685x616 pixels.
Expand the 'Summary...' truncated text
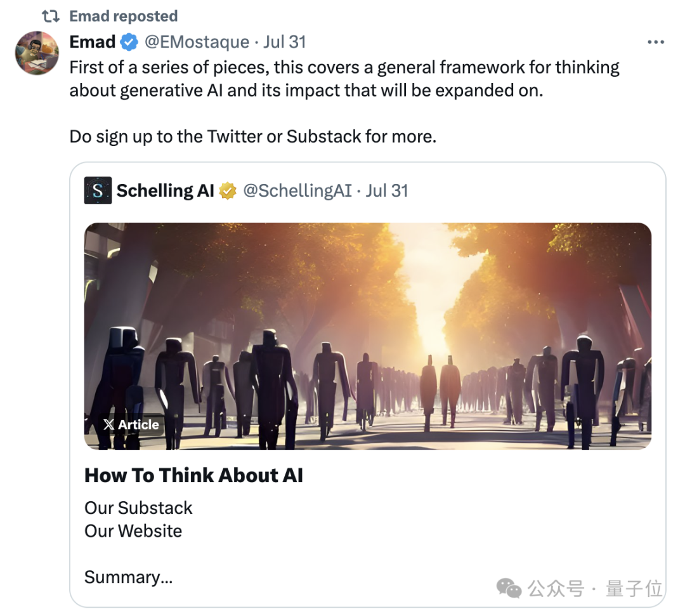tap(128, 577)
